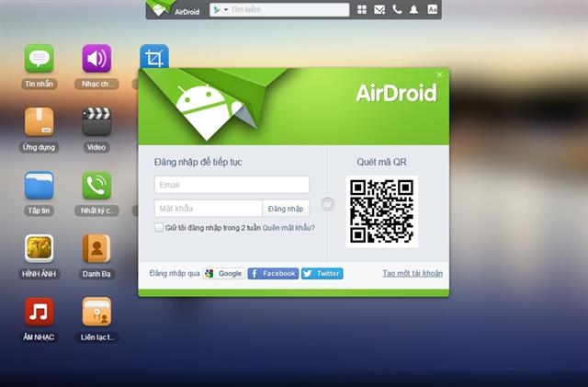Open the HÌNH ẢNH photos icon
588x387 pixels.
click(39, 248)
